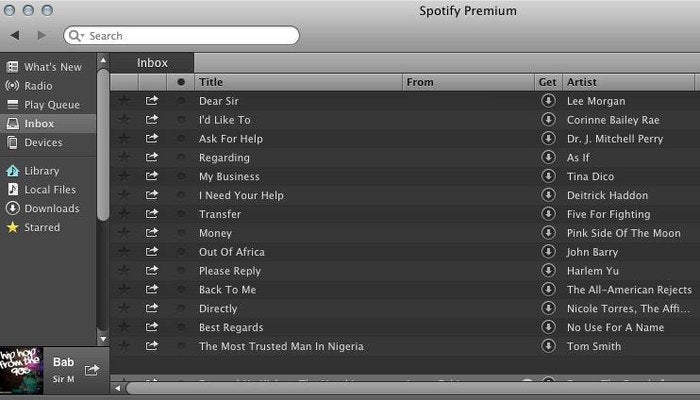The width and height of the screenshot is (700, 400).
Task: Star the I Need Your Help track
Action: click(x=124, y=195)
